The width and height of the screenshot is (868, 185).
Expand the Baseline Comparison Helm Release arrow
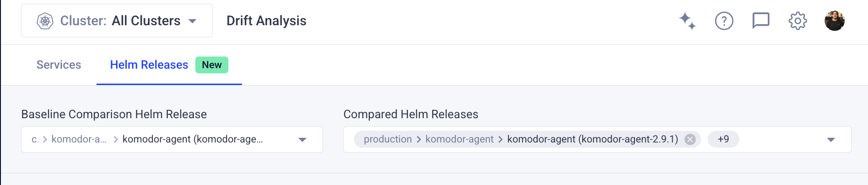click(302, 140)
